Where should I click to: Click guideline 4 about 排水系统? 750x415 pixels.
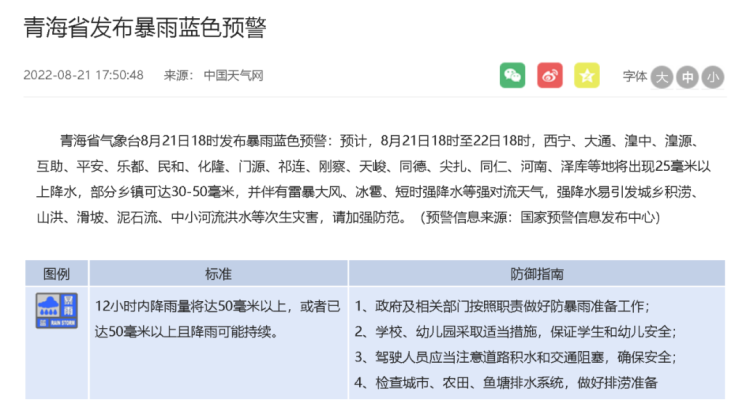(x=505, y=382)
